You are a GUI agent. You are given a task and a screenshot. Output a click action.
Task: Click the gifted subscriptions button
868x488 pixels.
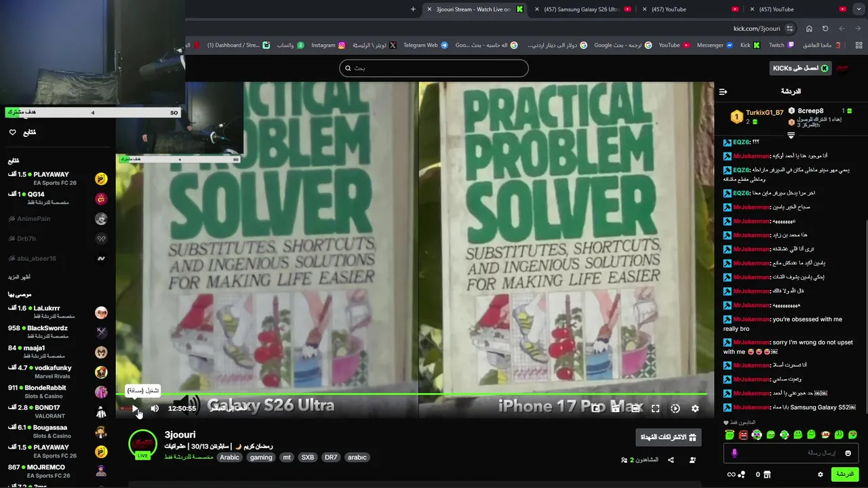668,437
